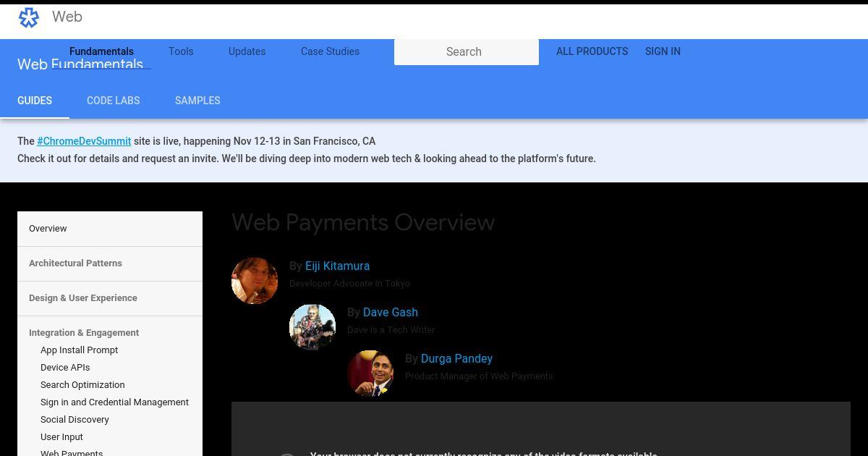The height and width of the screenshot is (456, 868).
Task: Open ALL PRODUCTS link
Action: point(592,51)
